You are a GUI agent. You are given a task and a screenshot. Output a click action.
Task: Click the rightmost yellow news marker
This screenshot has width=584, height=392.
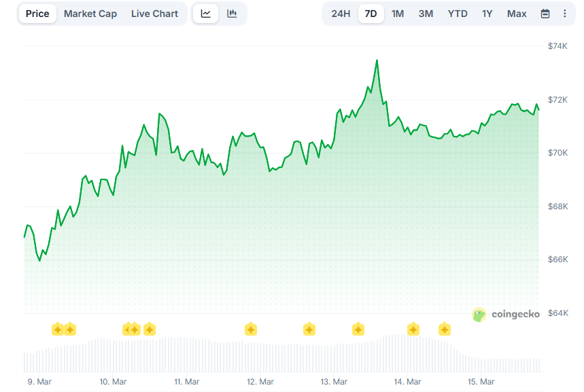444,329
